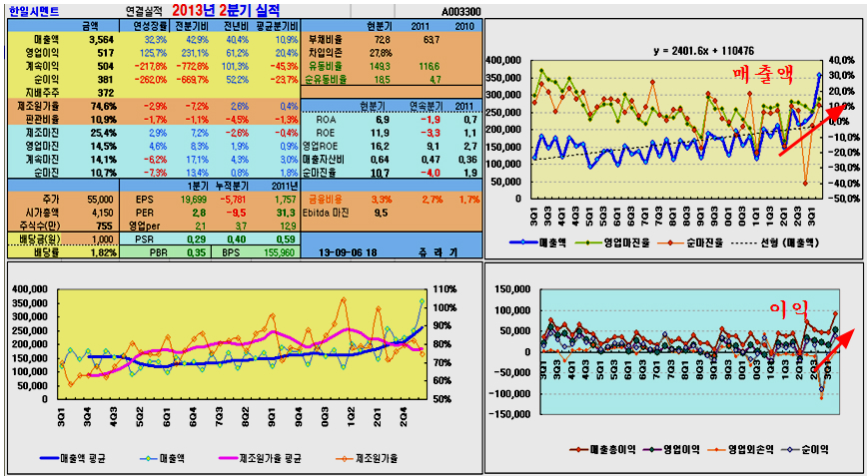Select the ROA row label
868x476 pixels.
[325, 118]
